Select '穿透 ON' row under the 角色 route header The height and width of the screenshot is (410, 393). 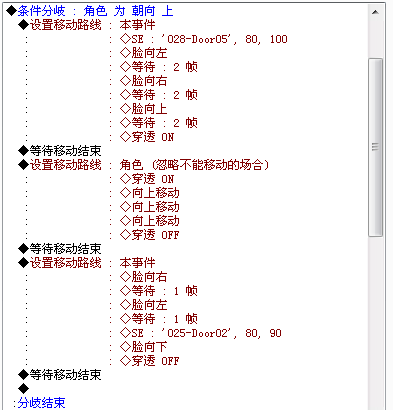147,179
